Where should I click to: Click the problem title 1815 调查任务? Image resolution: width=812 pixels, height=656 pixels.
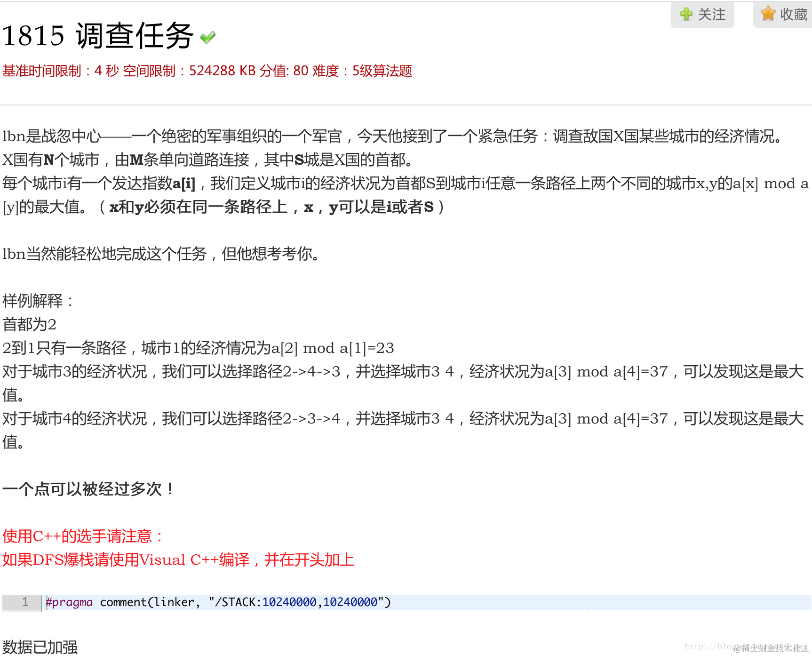pyautogui.click(x=97, y=36)
